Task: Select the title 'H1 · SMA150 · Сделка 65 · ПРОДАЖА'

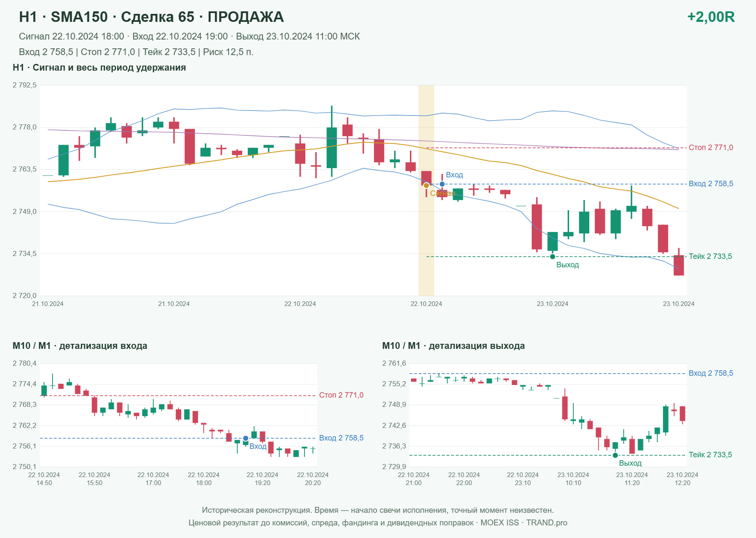Action: [151, 17]
